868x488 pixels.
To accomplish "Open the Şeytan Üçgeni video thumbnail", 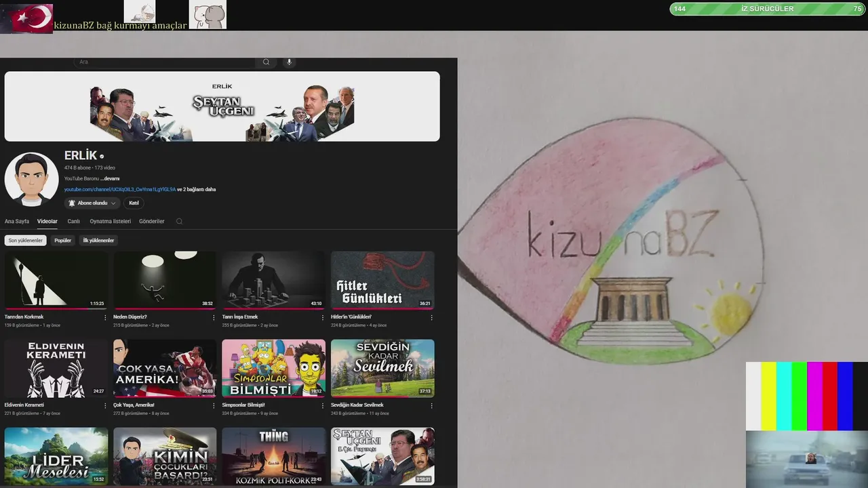I will coord(382,456).
